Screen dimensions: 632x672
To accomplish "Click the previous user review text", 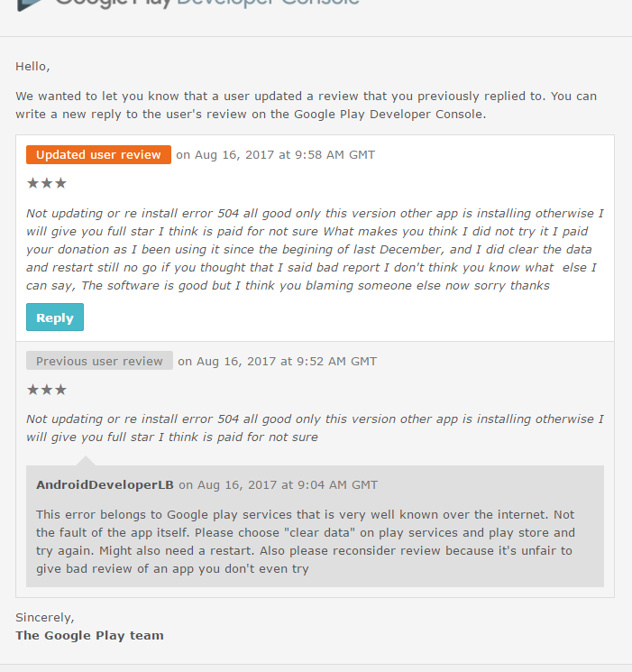I will (315, 428).
